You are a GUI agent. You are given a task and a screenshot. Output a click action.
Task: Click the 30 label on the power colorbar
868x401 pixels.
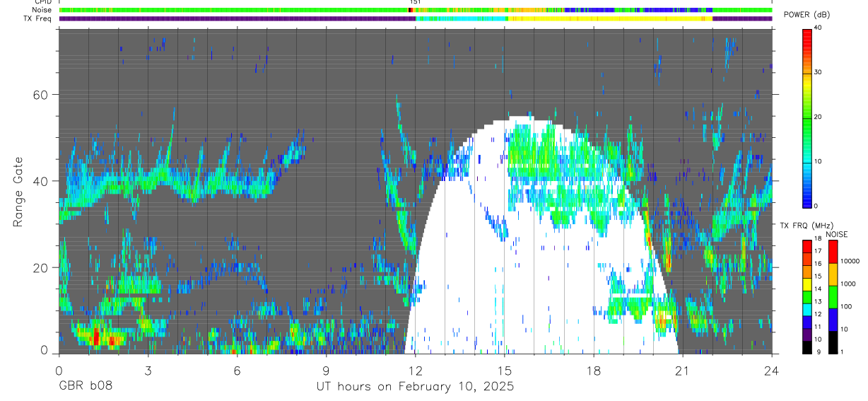(819, 72)
